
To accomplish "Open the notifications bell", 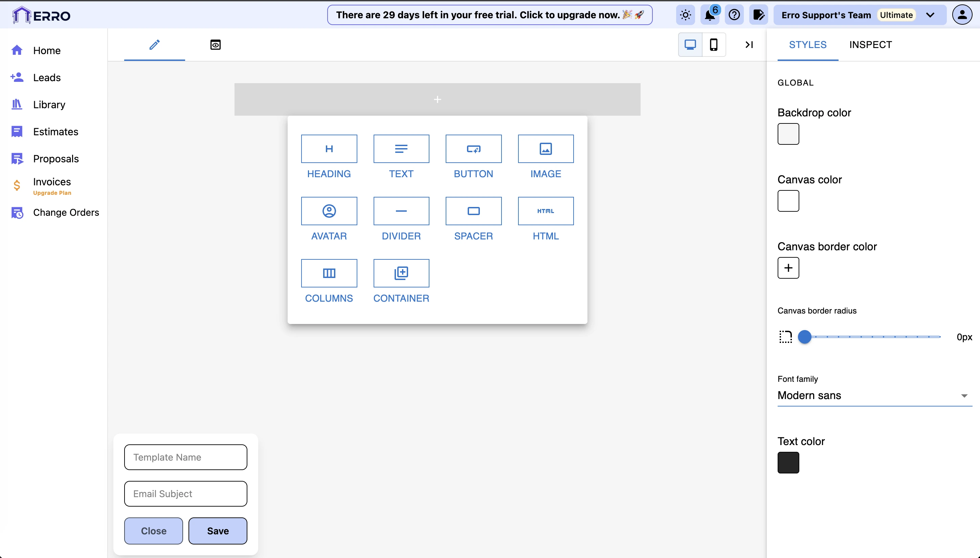I will [710, 15].
